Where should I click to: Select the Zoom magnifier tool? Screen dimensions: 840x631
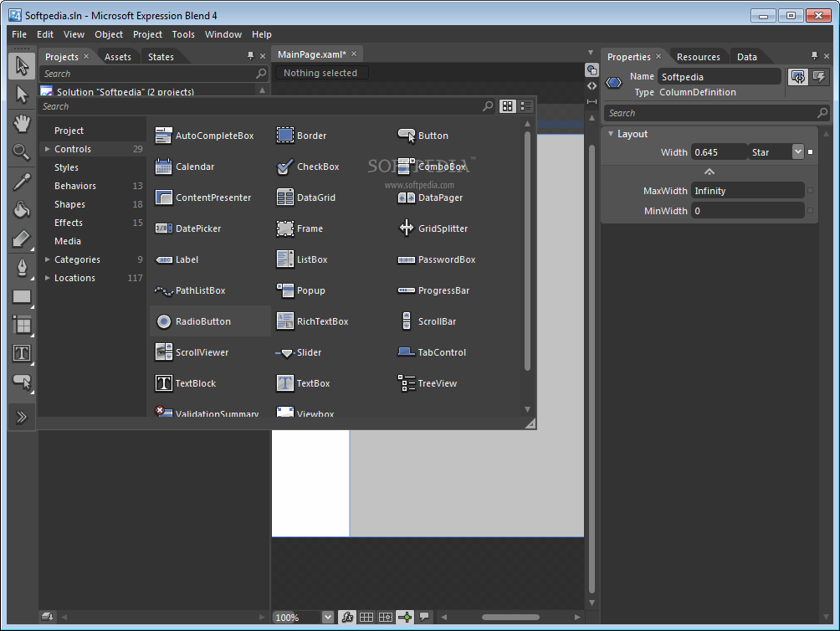point(22,152)
